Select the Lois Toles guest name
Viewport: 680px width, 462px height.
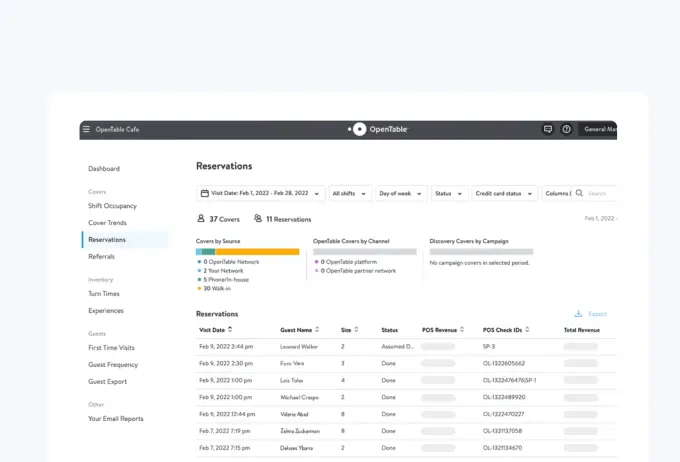(291, 380)
